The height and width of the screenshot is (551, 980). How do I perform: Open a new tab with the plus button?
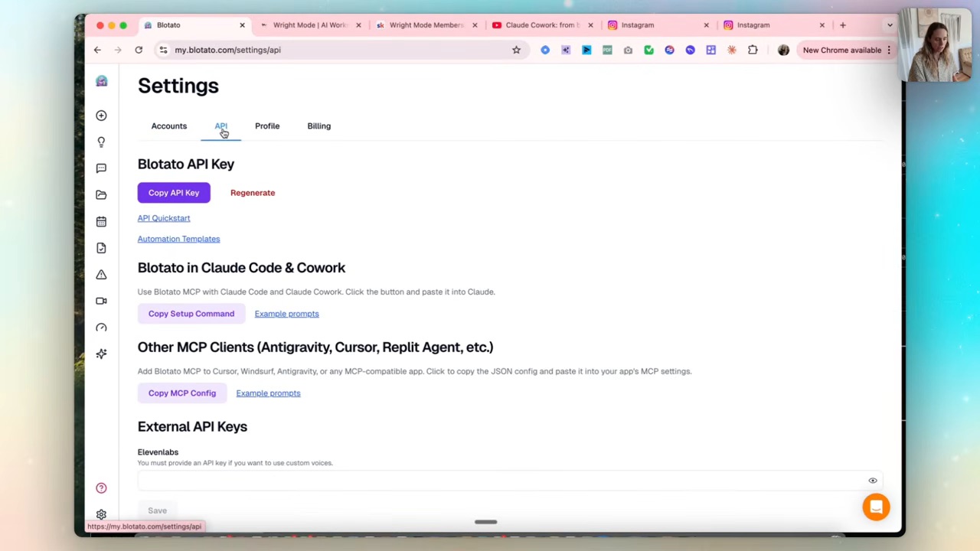842,25
